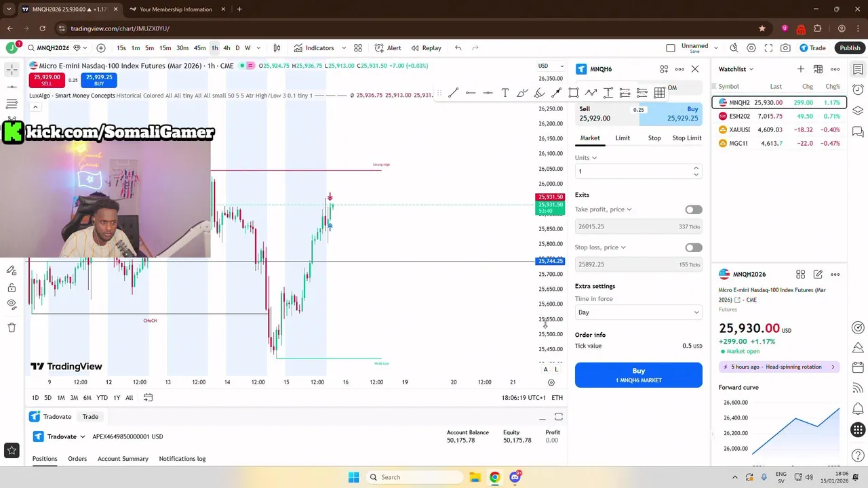
Task: Toggle the crosshair cursor tool
Action: click(x=12, y=70)
